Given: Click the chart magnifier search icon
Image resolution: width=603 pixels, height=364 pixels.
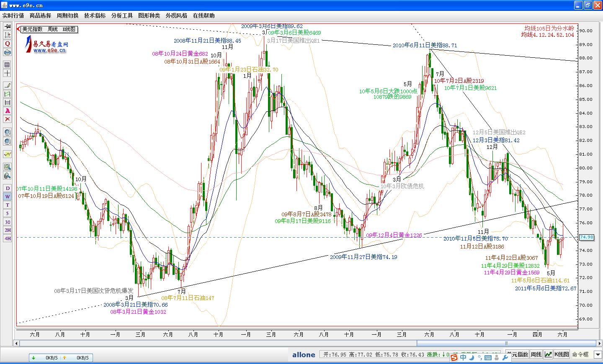Looking at the screenshot, I should click(x=7, y=167).
